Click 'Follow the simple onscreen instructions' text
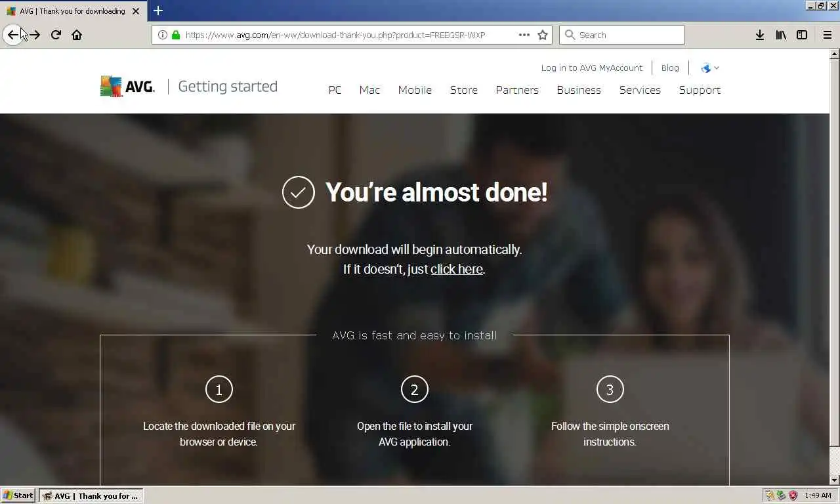Viewport: 840px width, 504px height. [x=610, y=434]
